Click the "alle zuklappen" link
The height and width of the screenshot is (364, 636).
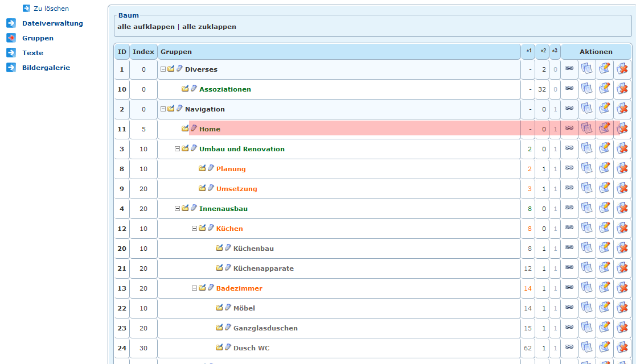tap(209, 27)
